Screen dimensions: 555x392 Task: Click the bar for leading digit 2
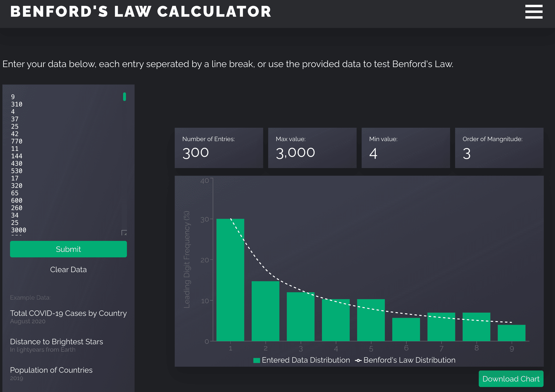click(265, 311)
